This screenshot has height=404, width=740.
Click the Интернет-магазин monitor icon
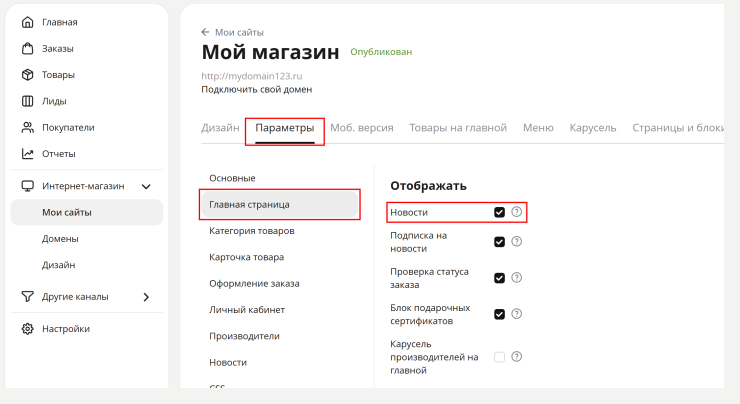[28, 186]
